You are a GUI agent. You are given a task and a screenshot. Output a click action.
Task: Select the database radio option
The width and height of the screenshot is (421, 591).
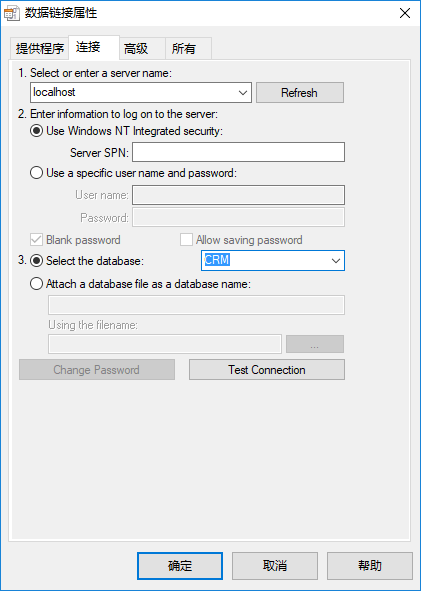point(36,261)
